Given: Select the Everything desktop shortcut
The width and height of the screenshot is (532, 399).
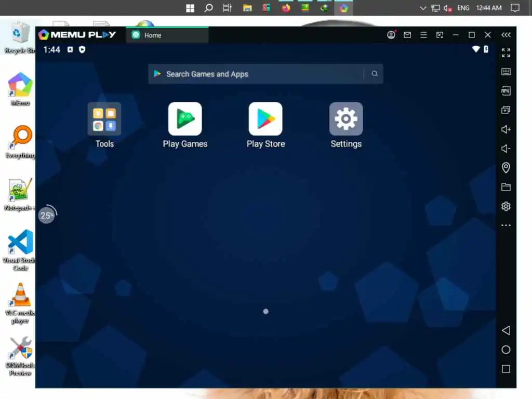Looking at the screenshot, I should pyautogui.click(x=20, y=142).
